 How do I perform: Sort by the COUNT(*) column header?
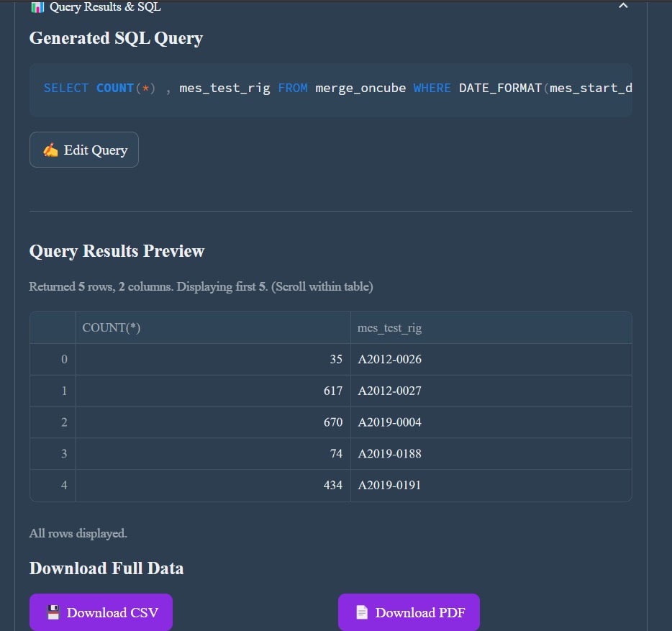112,327
